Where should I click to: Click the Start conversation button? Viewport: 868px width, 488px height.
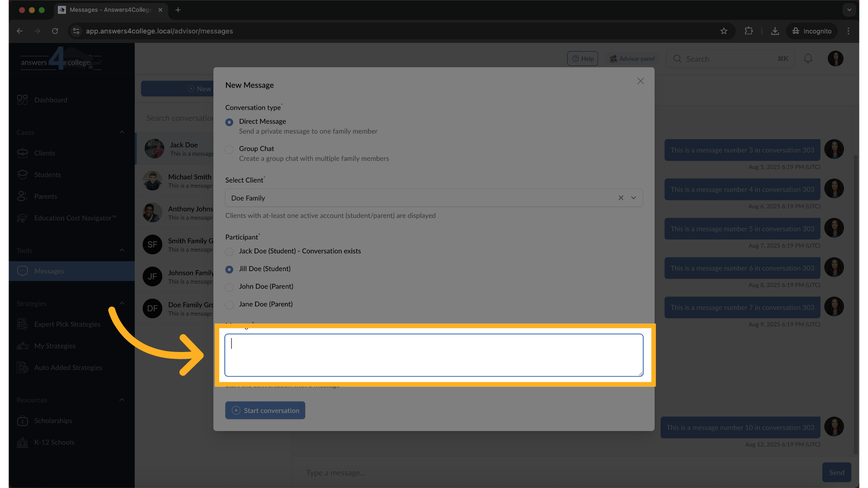click(265, 410)
